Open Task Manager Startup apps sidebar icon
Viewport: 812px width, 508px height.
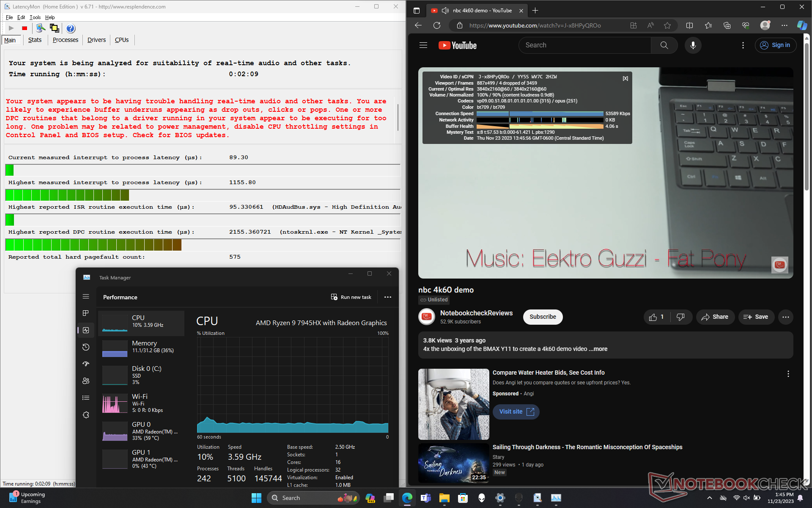86,364
